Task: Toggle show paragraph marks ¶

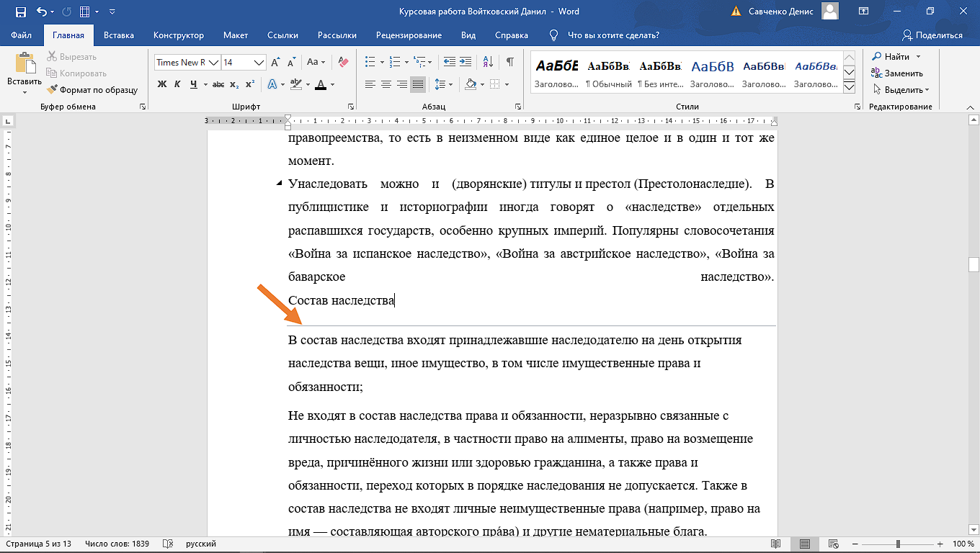Action: (x=510, y=62)
